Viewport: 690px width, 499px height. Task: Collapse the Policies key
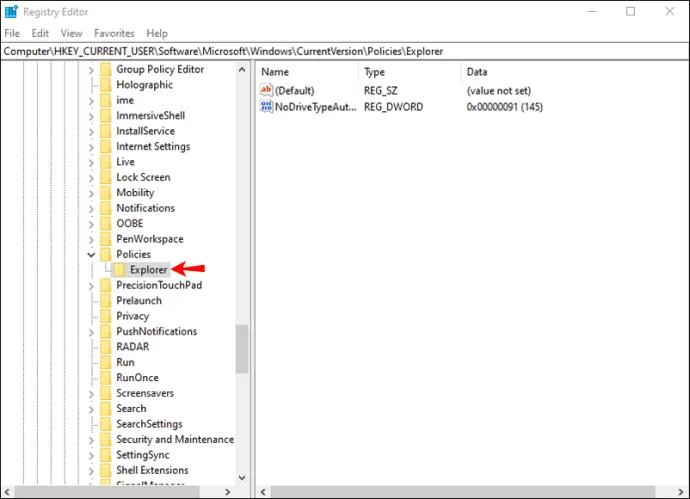pos(91,255)
